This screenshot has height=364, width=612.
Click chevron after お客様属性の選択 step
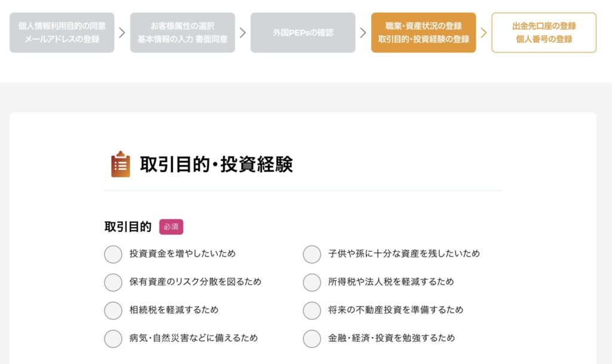tap(243, 33)
